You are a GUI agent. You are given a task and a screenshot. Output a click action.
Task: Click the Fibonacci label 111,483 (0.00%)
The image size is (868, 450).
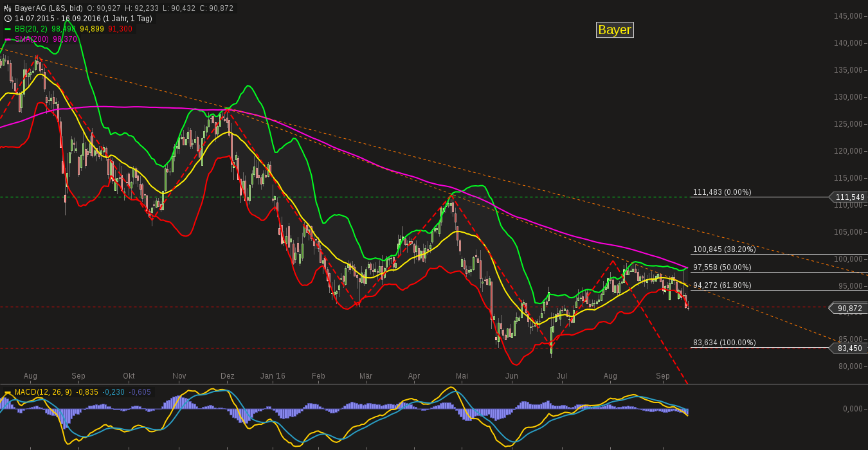point(722,192)
